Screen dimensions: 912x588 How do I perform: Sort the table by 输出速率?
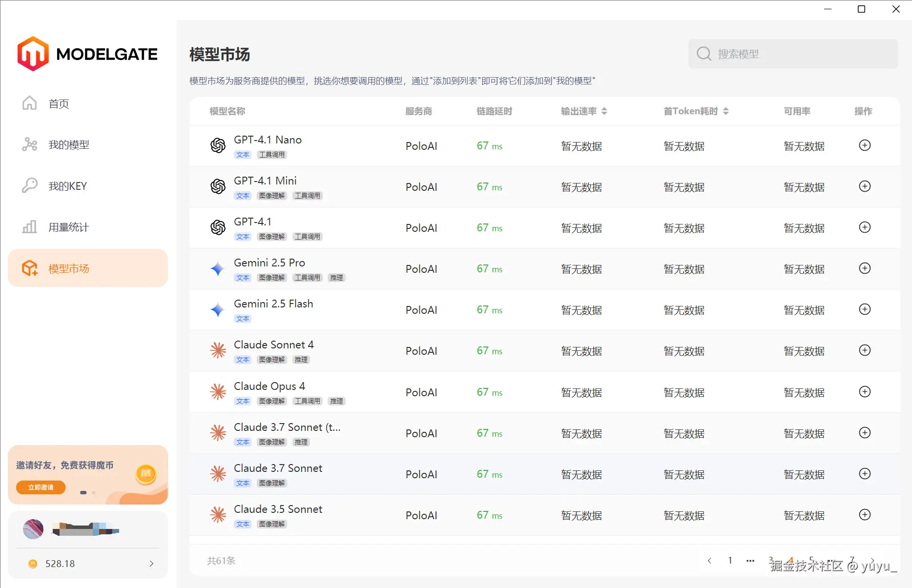pyautogui.click(x=605, y=111)
